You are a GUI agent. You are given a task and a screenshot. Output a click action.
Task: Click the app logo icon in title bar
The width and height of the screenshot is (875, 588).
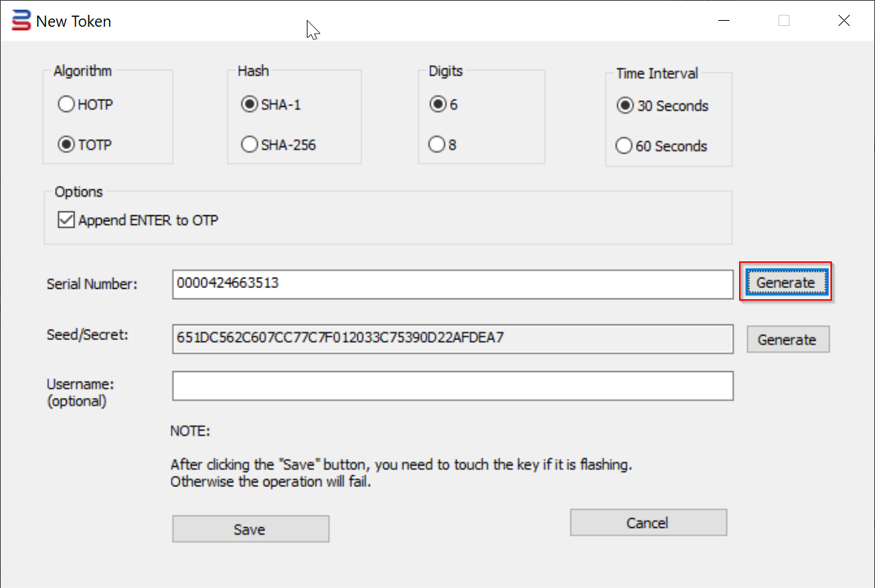click(22, 21)
